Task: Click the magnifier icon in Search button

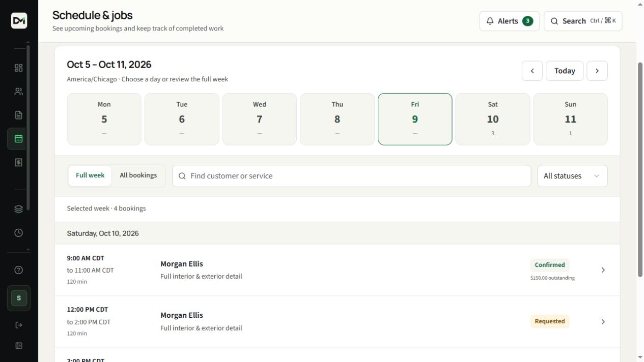Action: (x=554, y=21)
